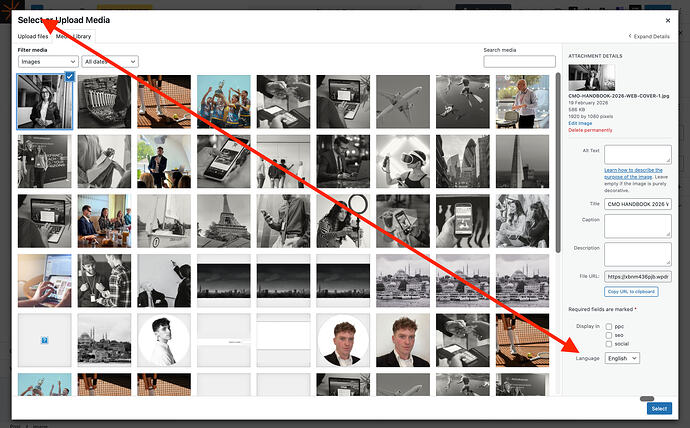
Task: Select the London Gherkin skyscrapers thumbnail
Action: click(x=462, y=161)
